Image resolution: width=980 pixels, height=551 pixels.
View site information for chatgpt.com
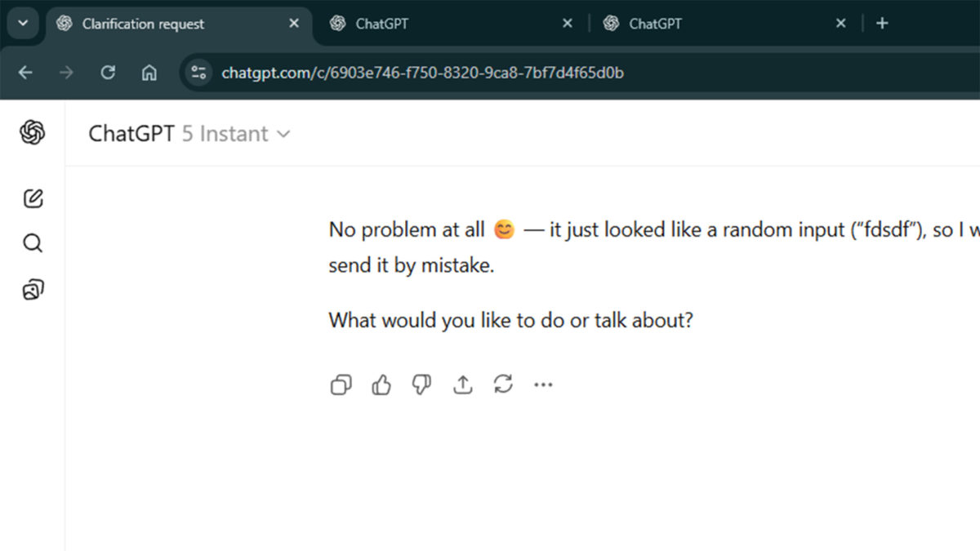click(198, 73)
